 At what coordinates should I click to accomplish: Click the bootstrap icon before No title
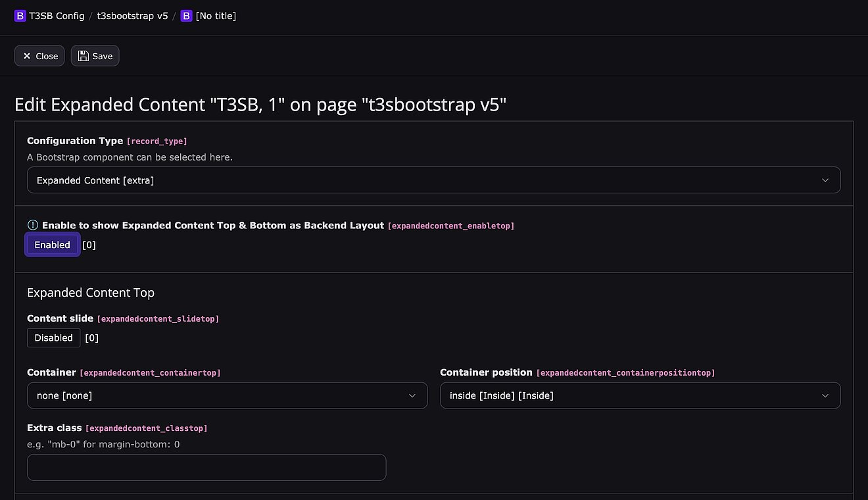186,16
